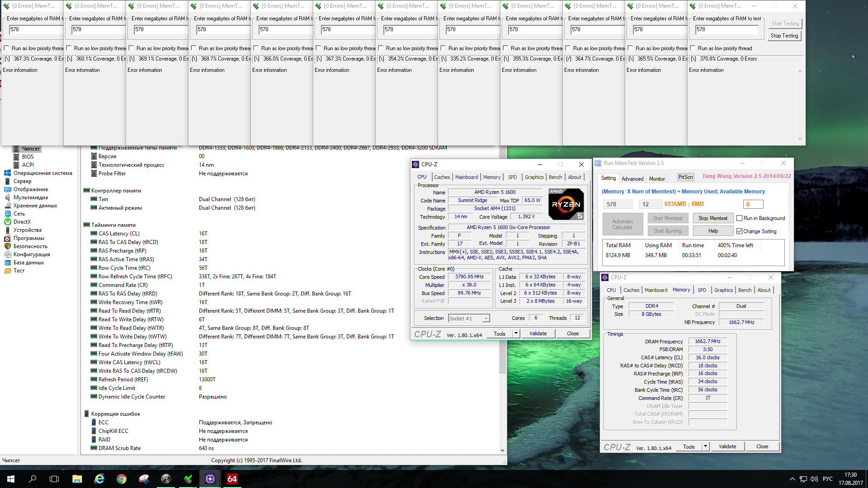Click volume speaker icon in system tray

point(814,479)
